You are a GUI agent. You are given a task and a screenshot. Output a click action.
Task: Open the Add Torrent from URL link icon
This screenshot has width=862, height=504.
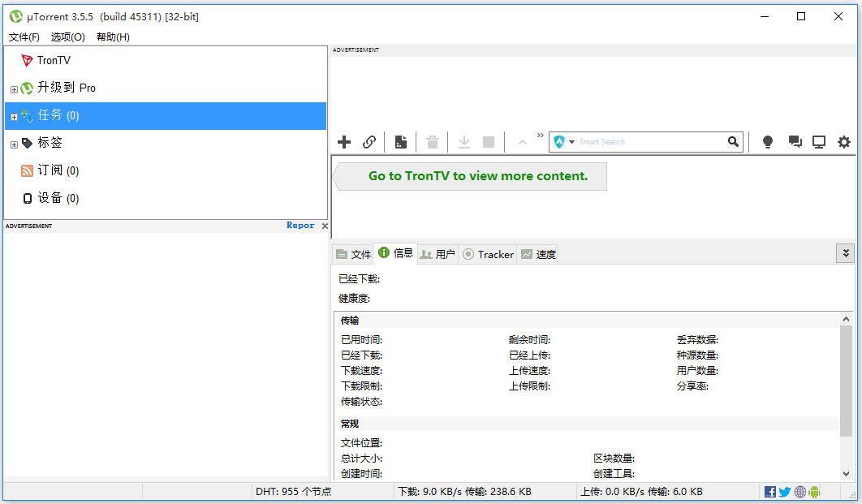pos(369,141)
